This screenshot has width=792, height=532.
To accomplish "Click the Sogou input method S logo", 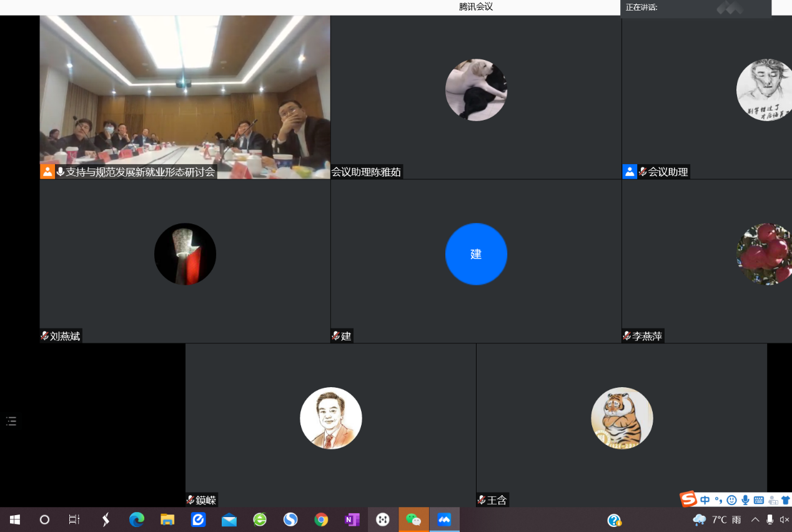I will tap(688, 499).
